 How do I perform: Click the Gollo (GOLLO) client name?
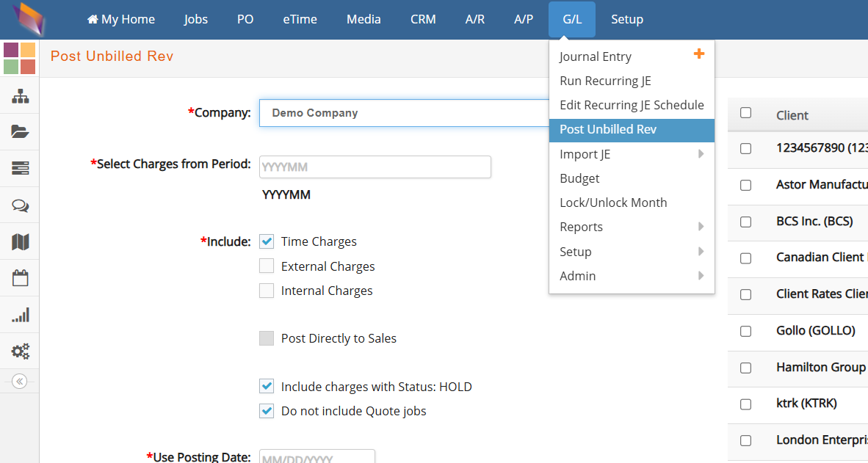815,331
